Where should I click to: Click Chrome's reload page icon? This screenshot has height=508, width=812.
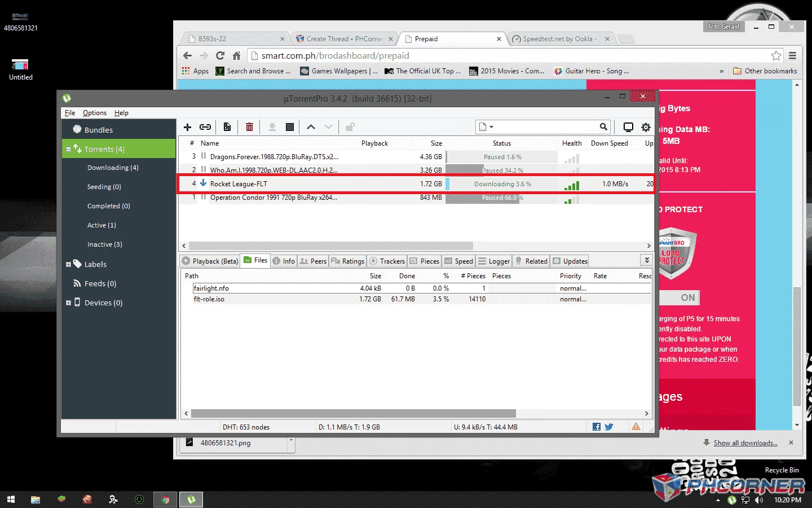tap(220, 55)
